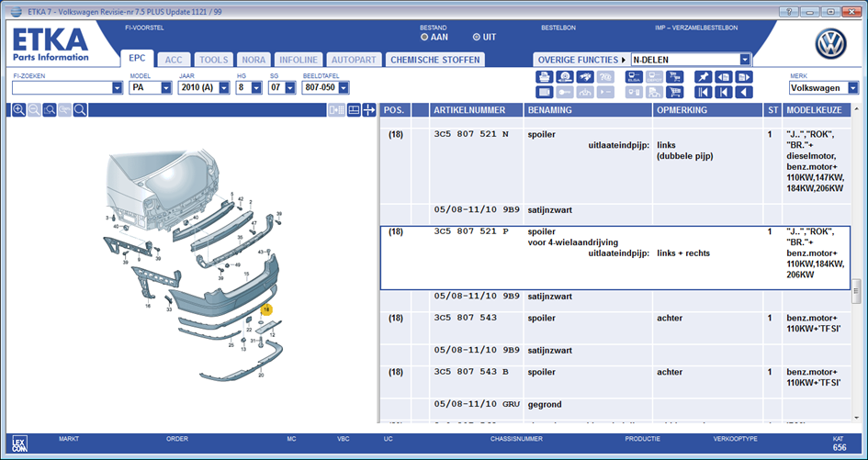Select part number 3C5 807 521 P
This screenshot has width=868, height=460.
pos(471,232)
